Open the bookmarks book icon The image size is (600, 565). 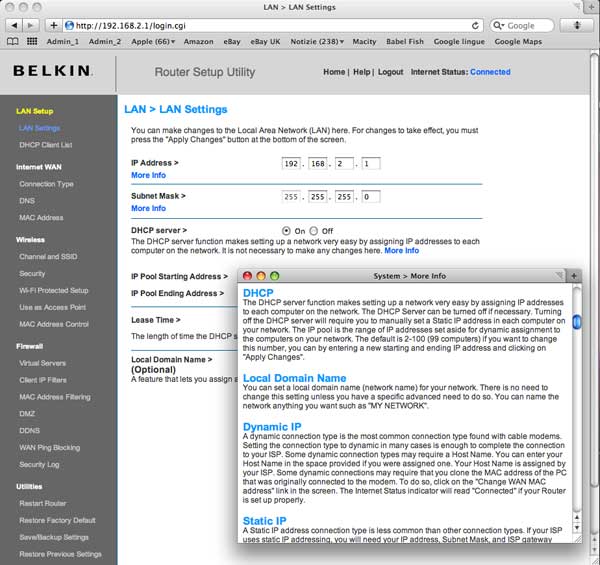(13, 41)
